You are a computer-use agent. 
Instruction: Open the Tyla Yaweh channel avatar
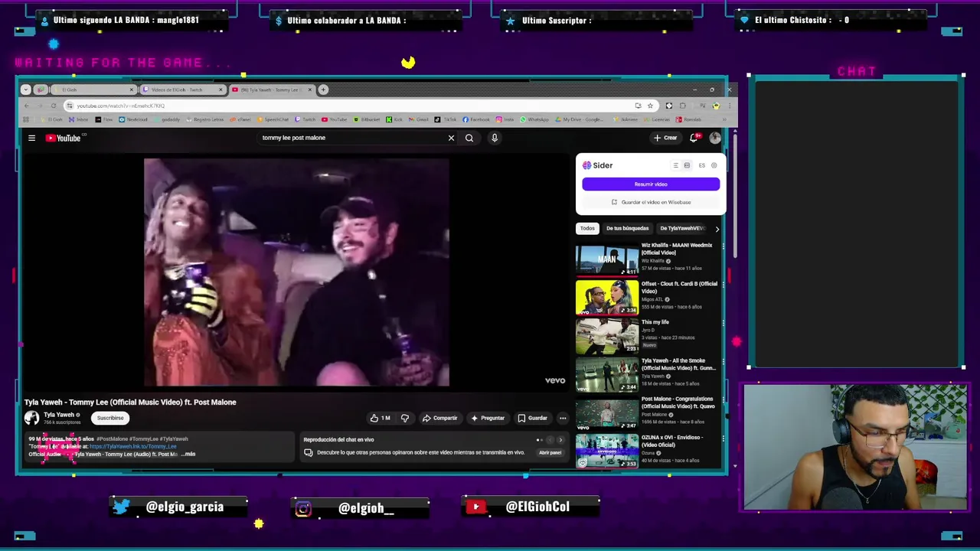pos(31,418)
